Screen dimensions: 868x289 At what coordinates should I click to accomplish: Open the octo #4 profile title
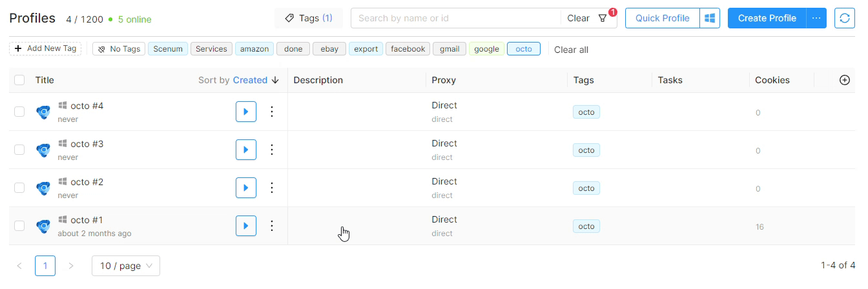[87, 106]
